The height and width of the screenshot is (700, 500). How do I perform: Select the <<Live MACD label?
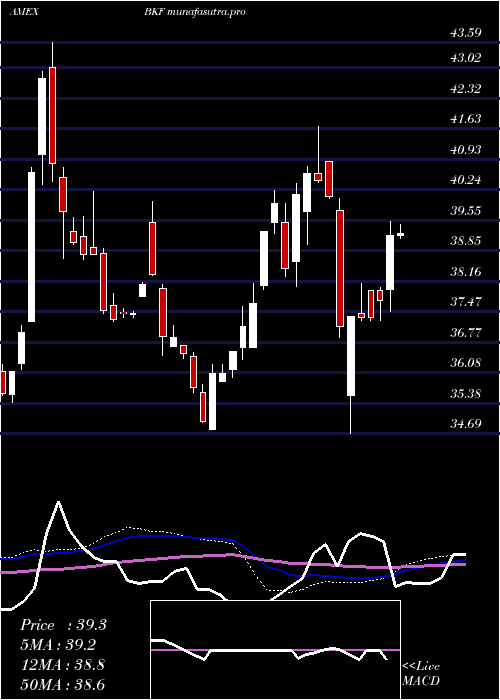pos(421,673)
